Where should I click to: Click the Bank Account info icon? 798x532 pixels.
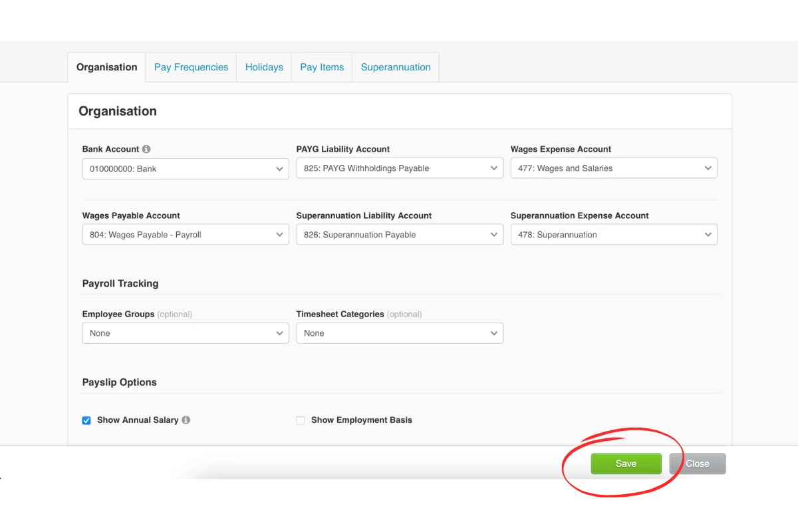click(x=146, y=149)
